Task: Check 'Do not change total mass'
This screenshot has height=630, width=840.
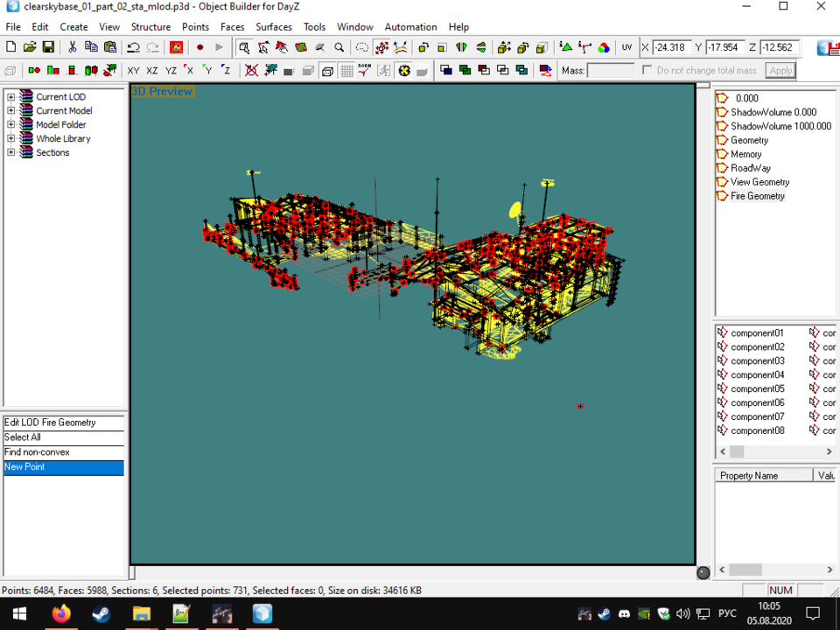Action: click(x=647, y=70)
